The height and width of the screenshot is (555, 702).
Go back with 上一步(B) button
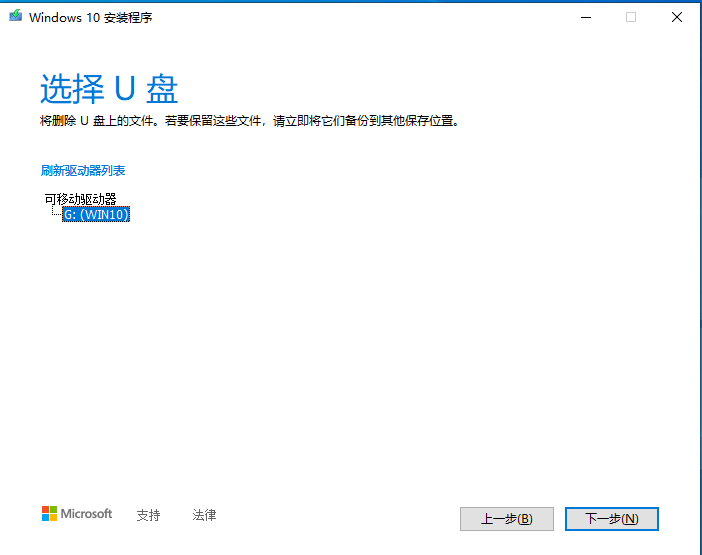click(x=507, y=519)
